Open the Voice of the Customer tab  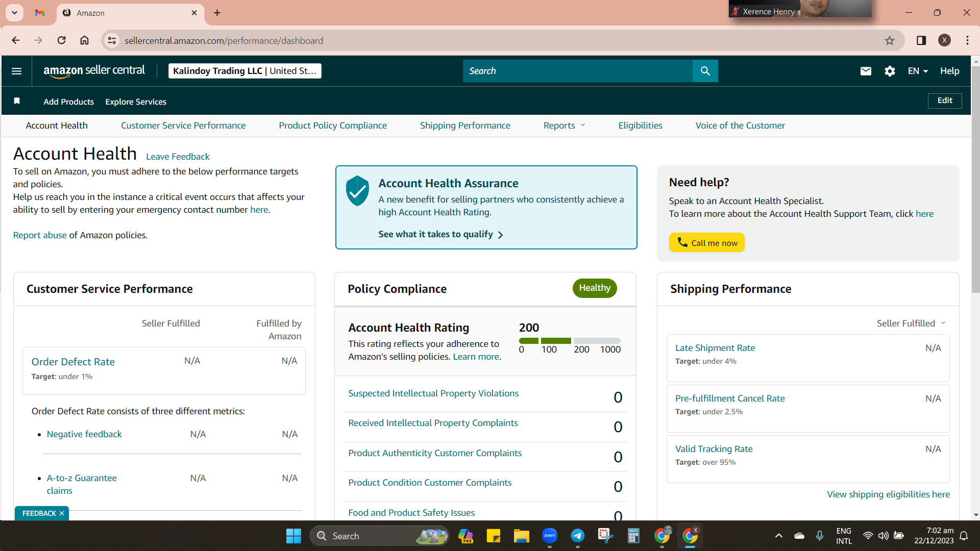(740, 126)
